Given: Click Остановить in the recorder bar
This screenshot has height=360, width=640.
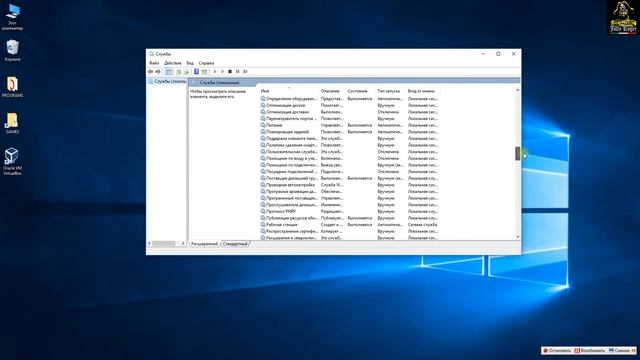Looking at the screenshot, I should pyautogui.click(x=556, y=351).
